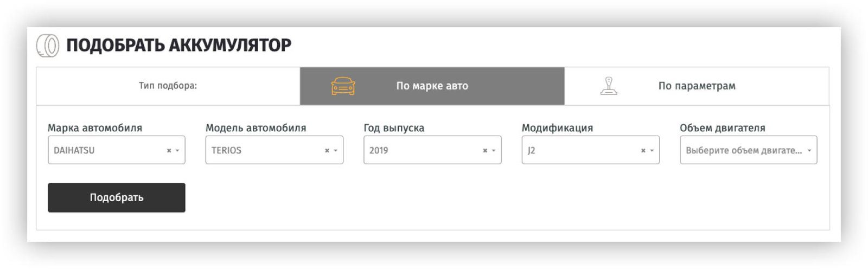
Task: Open the model dropdown arrow next to TERIOS
Action: 336,151
